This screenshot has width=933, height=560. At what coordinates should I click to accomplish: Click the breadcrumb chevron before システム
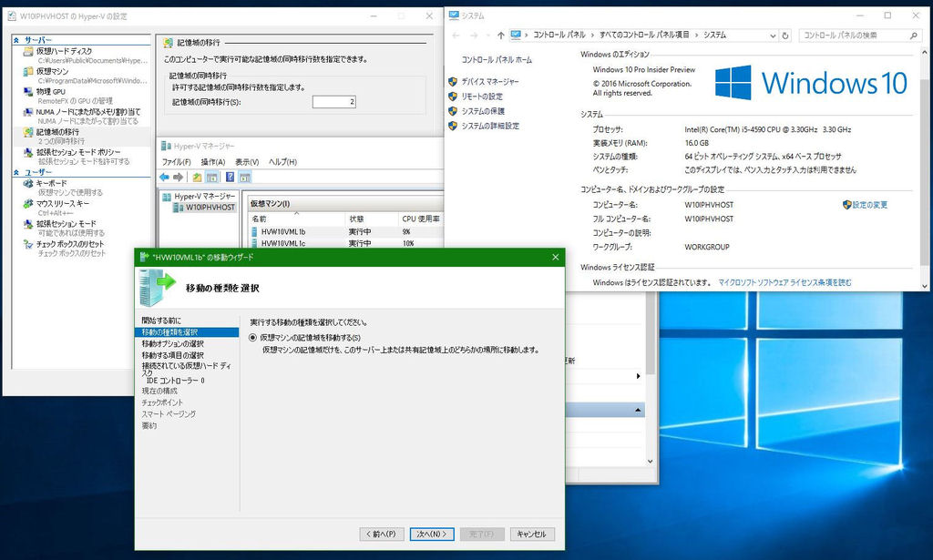(x=697, y=36)
